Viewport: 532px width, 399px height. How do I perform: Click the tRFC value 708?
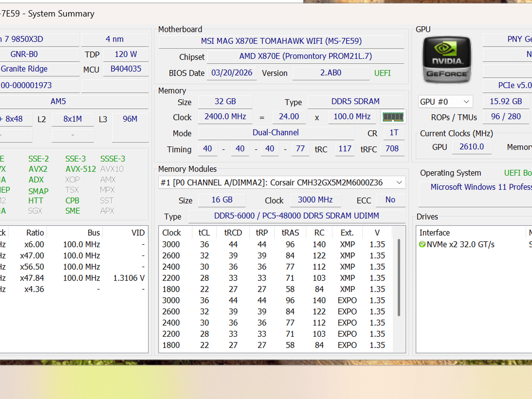(x=392, y=149)
